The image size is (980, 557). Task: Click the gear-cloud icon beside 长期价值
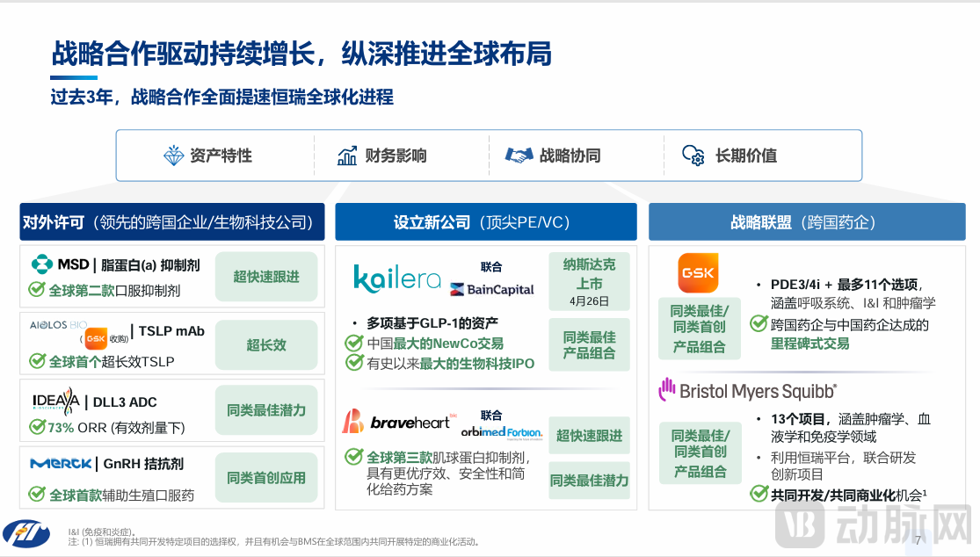[693, 156]
